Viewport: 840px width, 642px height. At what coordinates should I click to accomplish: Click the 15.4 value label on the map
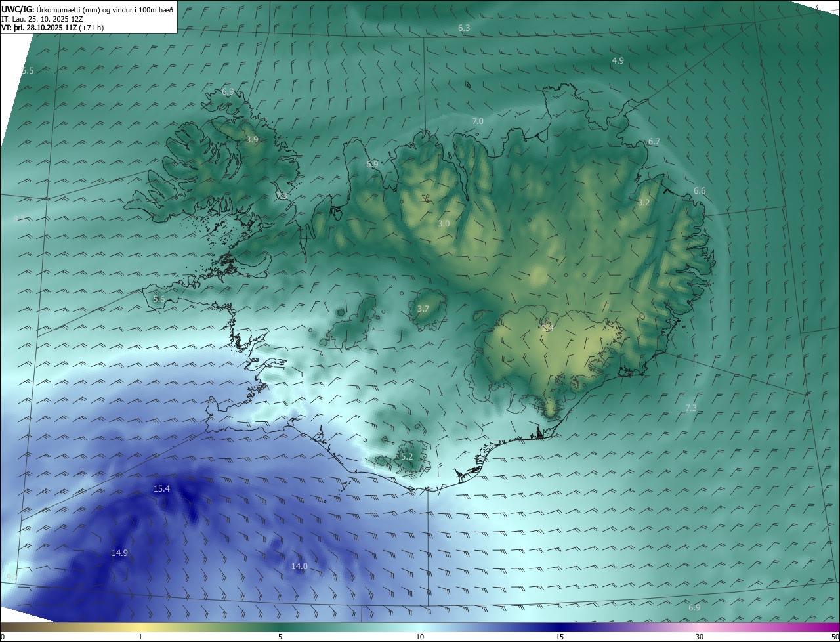[161, 489]
